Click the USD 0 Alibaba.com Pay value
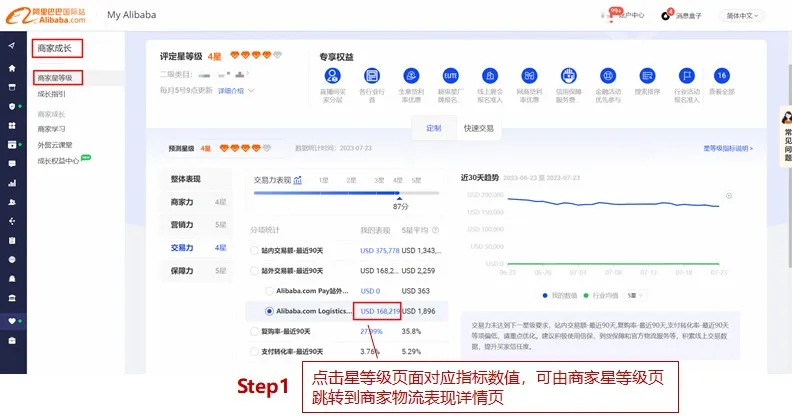The image size is (792, 417). (x=370, y=291)
